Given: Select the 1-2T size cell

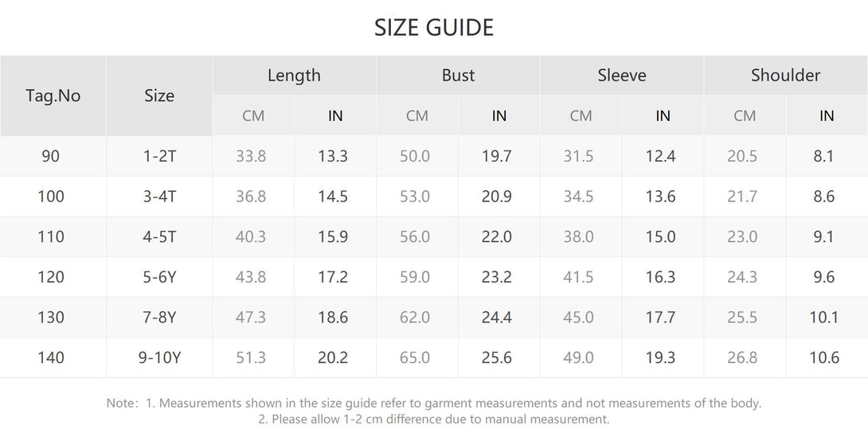Looking at the screenshot, I should click(159, 156).
